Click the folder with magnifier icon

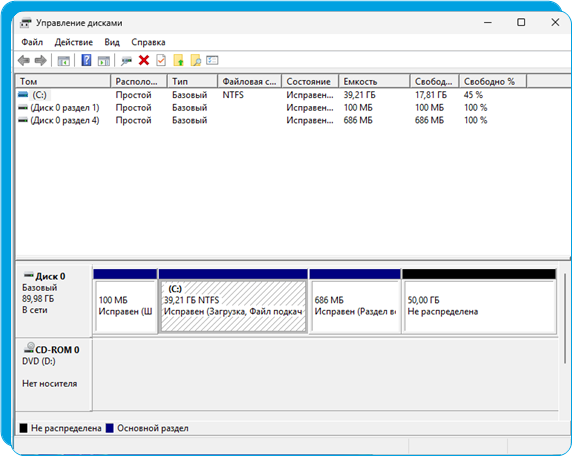196,60
